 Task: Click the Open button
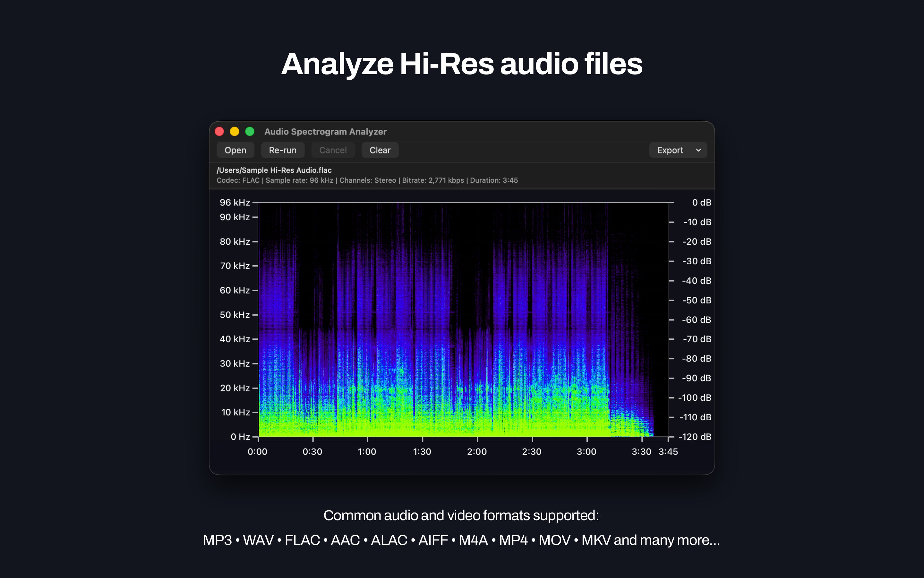click(235, 150)
